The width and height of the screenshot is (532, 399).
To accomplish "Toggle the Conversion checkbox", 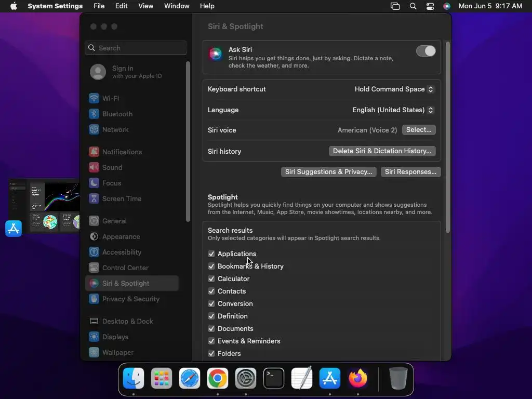I will [211, 303].
